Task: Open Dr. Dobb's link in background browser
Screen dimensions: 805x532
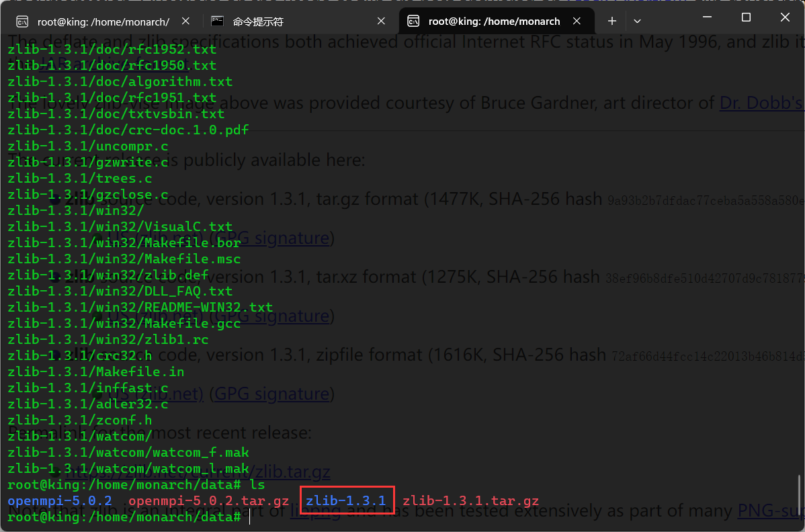Action: (x=762, y=103)
